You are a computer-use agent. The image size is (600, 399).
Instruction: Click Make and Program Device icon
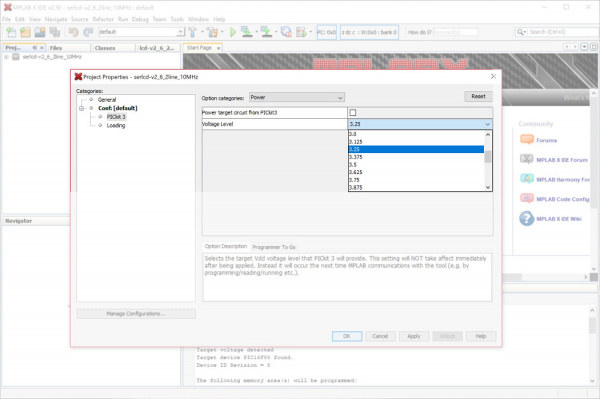247,32
